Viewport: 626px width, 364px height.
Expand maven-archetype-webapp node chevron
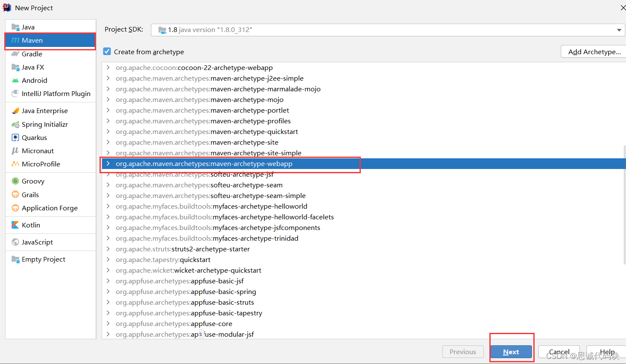point(108,163)
